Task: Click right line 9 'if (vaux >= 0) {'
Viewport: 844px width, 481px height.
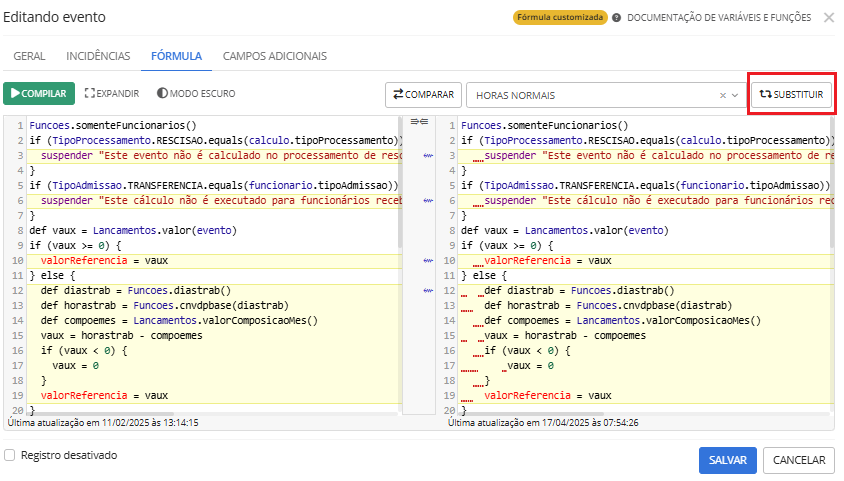Action: click(x=507, y=245)
